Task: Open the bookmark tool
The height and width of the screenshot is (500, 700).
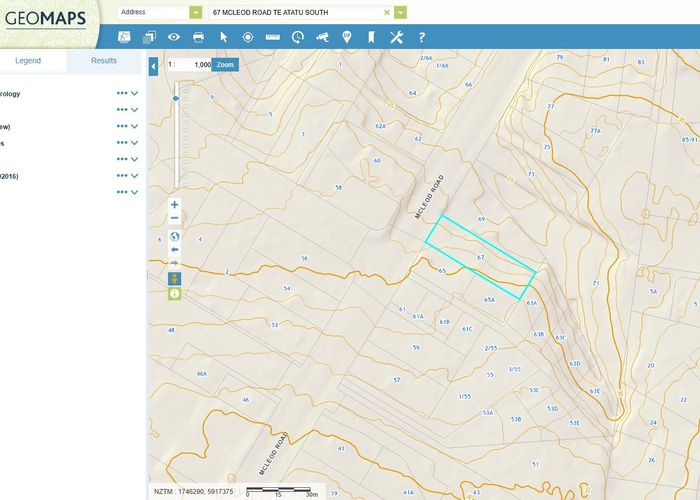Action: (x=371, y=37)
